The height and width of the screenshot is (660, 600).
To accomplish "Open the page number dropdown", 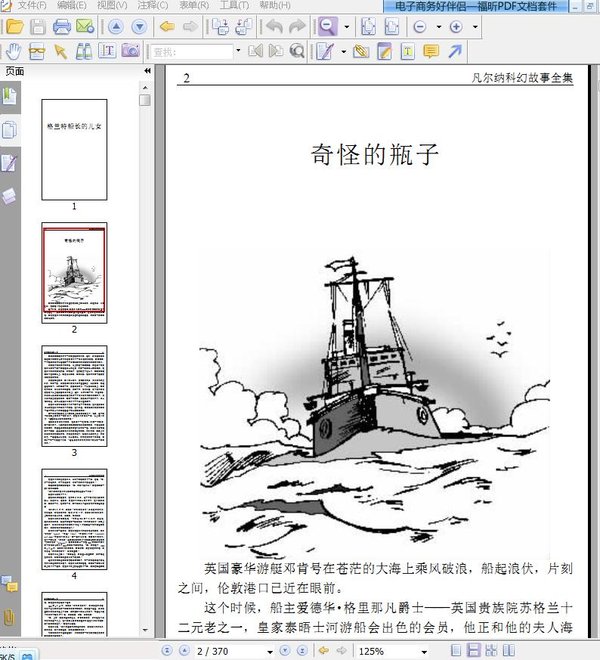I will 270,652.
